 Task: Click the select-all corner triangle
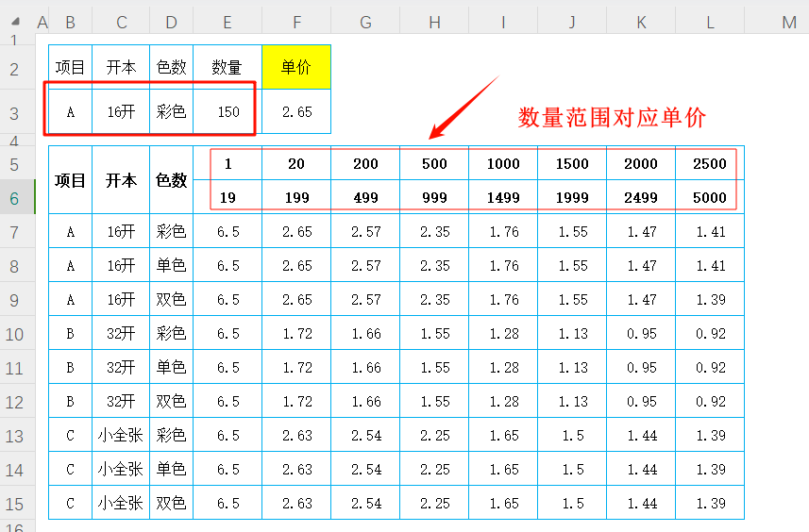click(15, 22)
